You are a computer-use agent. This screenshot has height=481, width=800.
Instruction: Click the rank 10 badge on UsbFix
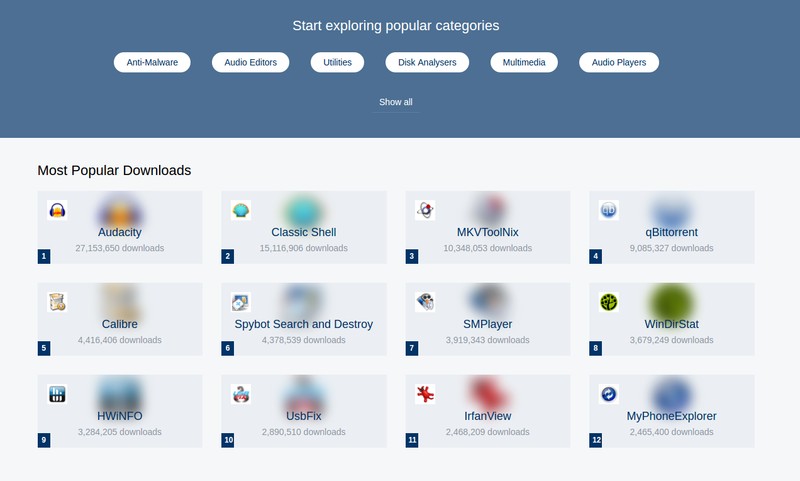(x=228, y=440)
